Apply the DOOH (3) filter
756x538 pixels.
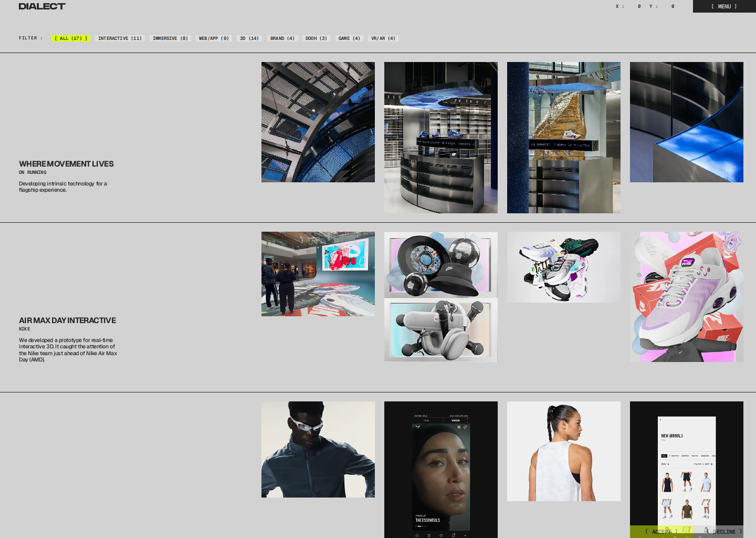pos(316,38)
